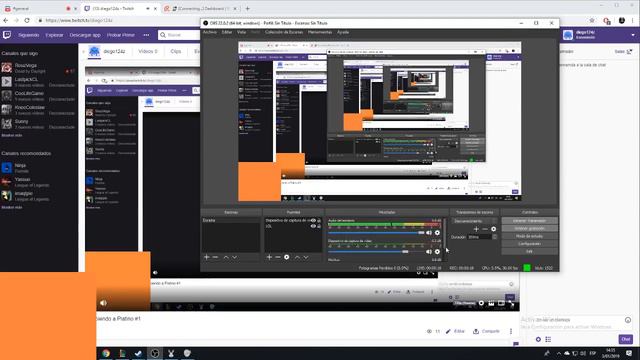Remove the scene transition with the minus icon
Viewport: 640px width, 360px height.
[x=484, y=229]
